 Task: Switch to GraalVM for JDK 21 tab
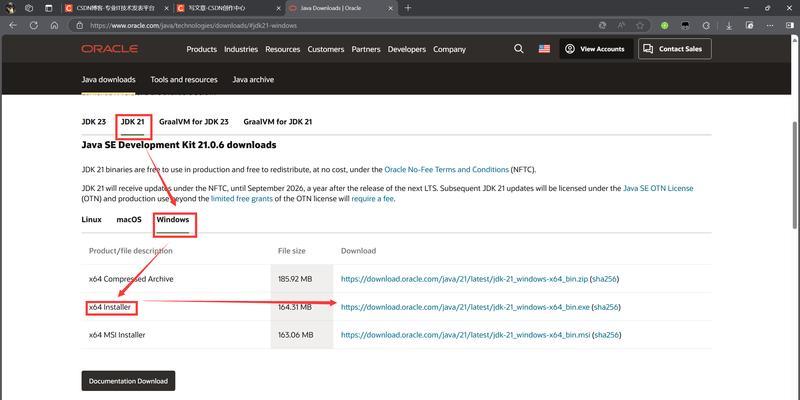pyautogui.click(x=278, y=122)
